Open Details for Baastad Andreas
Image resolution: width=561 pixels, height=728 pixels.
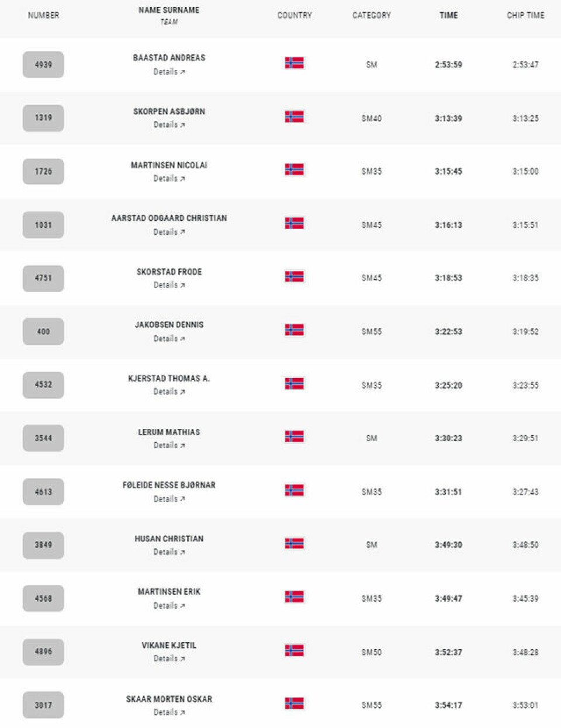(x=169, y=72)
